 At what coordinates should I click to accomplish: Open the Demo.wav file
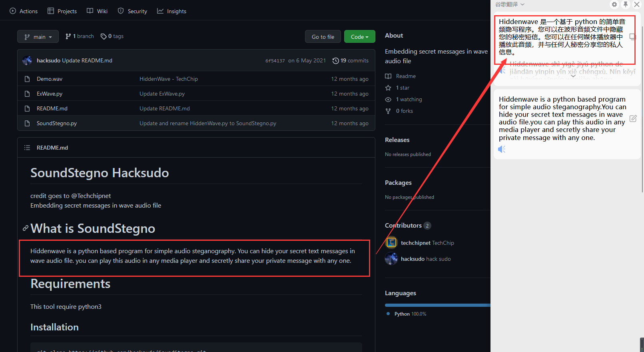coord(50,79)
